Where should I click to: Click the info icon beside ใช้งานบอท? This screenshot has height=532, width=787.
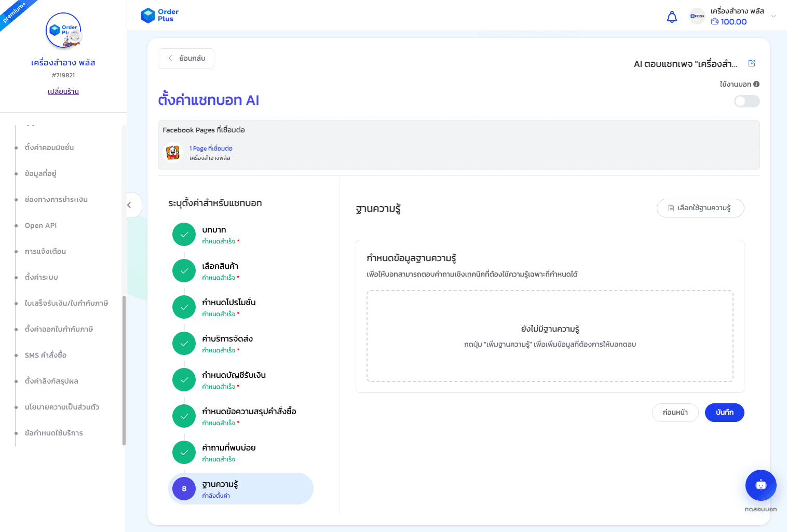[x=756, y=84]
